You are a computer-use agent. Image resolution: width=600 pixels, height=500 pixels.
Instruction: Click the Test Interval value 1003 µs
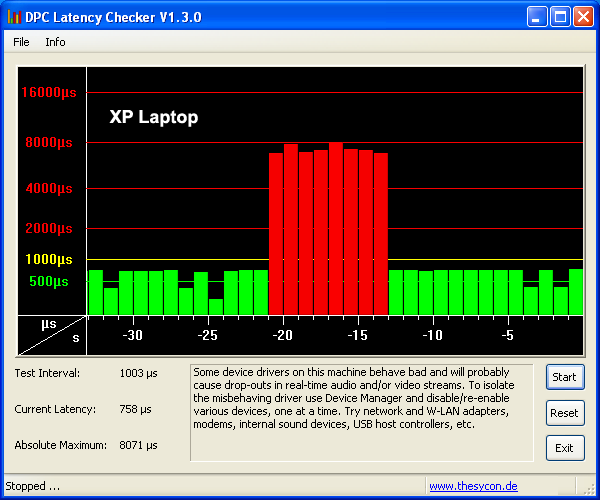(x=138, y=373)
